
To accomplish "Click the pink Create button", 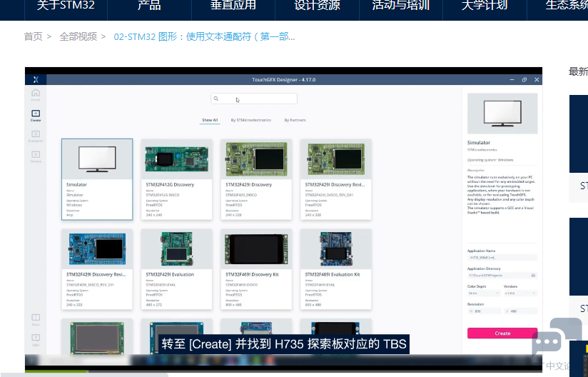I will tap(502, 333).
